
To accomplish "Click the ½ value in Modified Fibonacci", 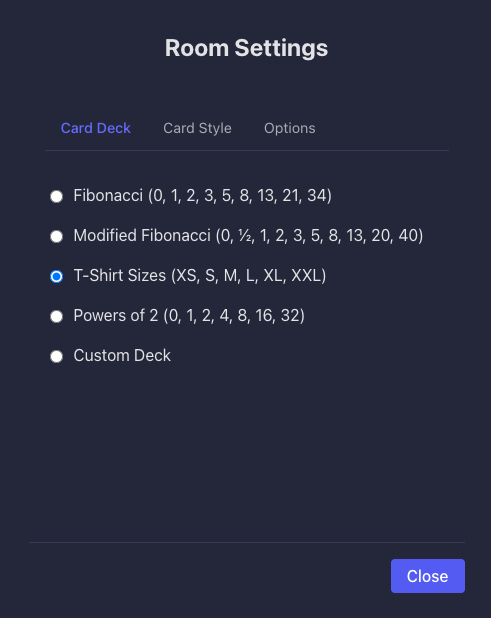I will (245, 236).
